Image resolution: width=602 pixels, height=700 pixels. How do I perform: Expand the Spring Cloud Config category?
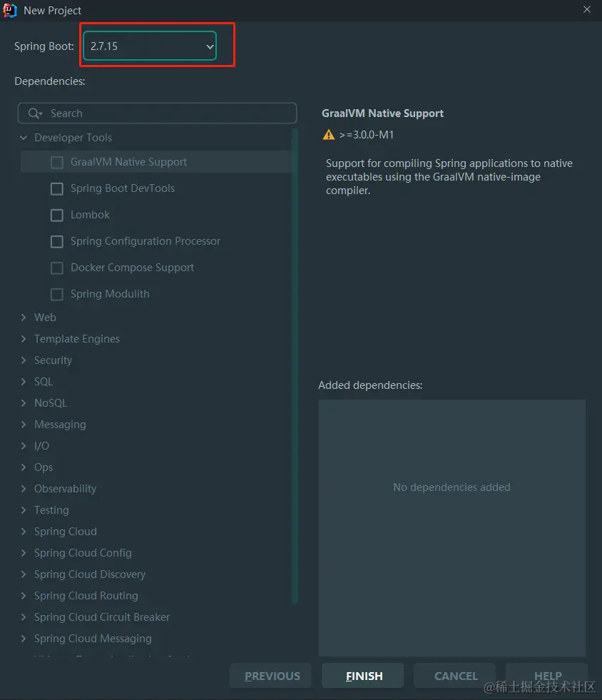24,553
